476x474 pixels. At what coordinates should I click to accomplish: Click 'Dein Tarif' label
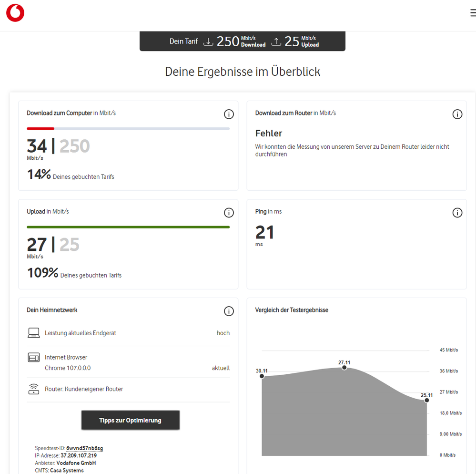tap(183, 41)
